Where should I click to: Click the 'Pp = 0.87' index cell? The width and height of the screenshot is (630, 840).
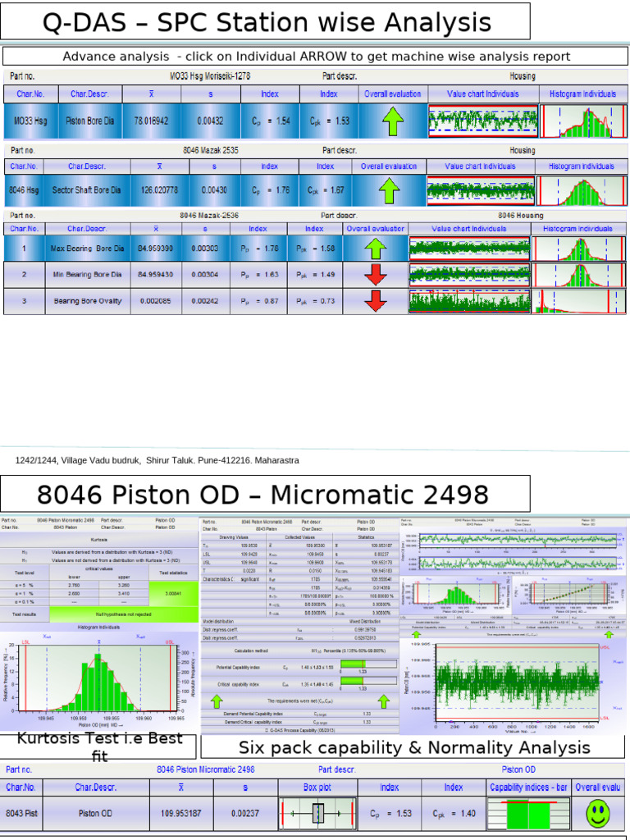258,301
